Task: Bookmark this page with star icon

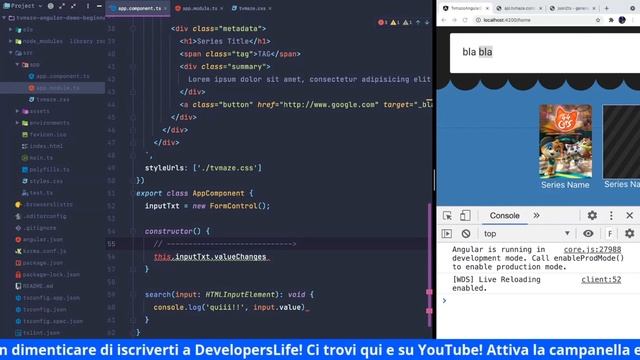Action: click(598, 20)
